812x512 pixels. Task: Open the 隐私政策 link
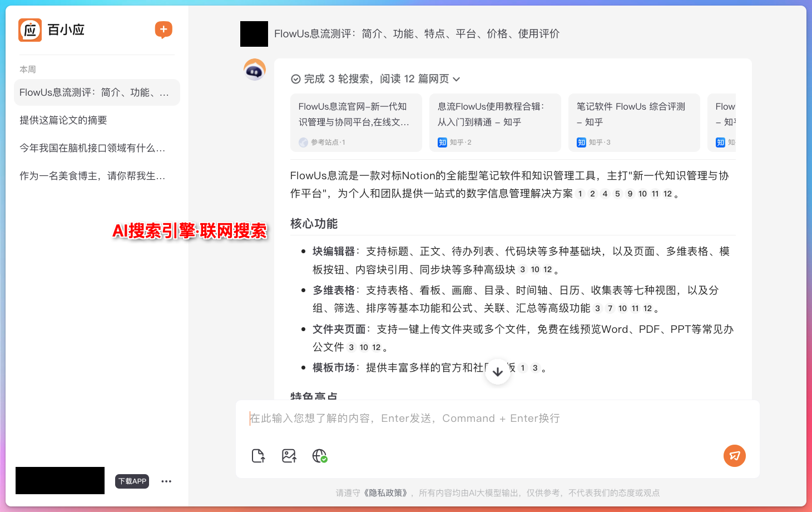[387, 493]
